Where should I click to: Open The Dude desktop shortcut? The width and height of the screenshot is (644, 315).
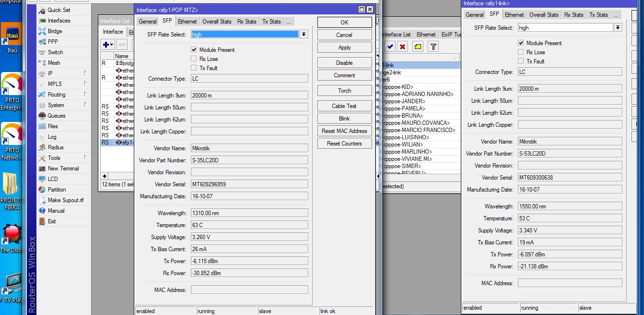[x=12, y=238]
